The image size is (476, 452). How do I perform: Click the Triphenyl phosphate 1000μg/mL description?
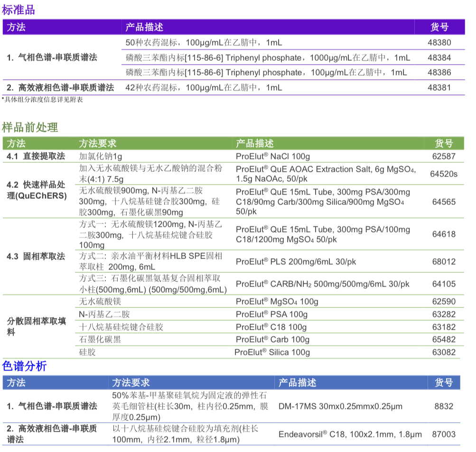(268, 58)
